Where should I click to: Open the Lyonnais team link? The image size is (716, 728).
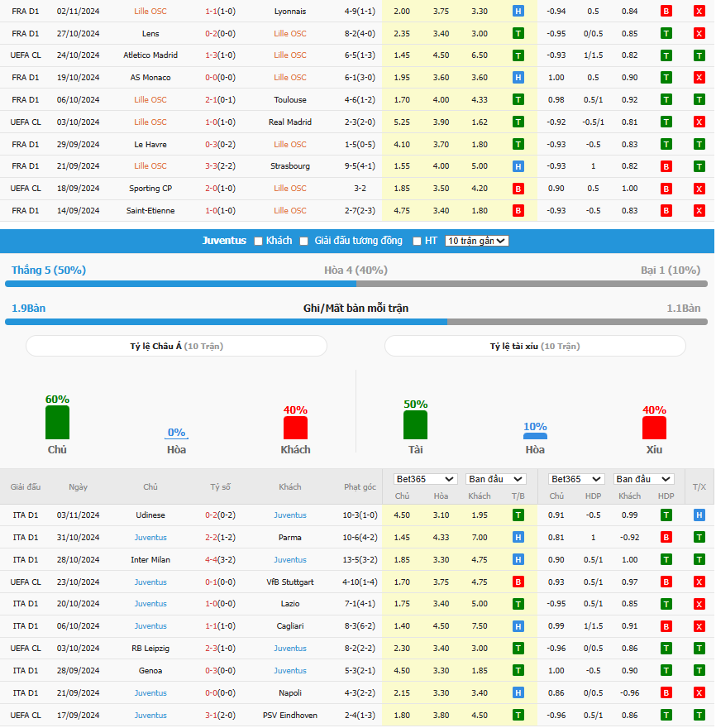pos(290,11)
